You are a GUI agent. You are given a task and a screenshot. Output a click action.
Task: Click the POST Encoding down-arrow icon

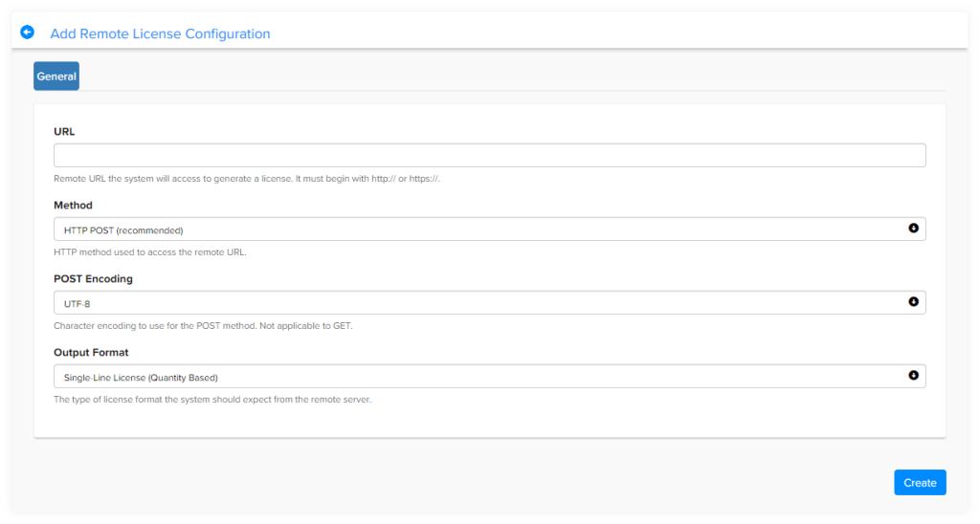(913, 302)
